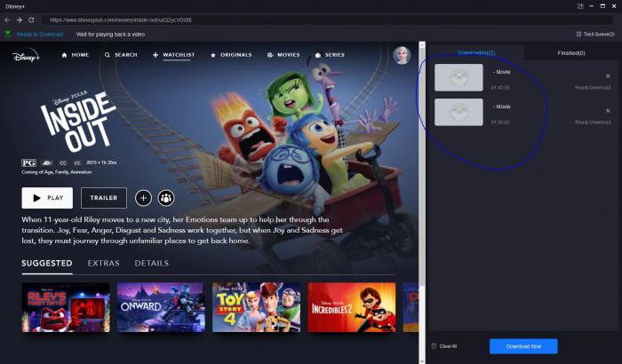Open the Toy Story 4 thumbnail
The image size is (622, 364).
[256, 306]
